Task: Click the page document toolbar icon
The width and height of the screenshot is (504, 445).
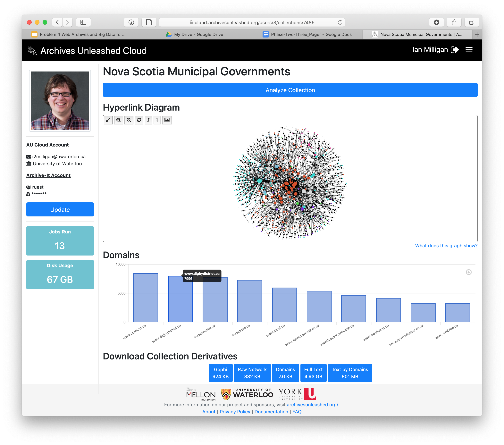Action: click(149, 22)
